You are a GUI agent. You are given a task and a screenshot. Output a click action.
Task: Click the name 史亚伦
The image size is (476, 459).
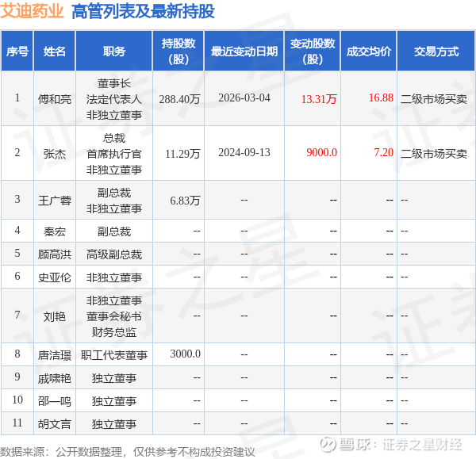55,277
